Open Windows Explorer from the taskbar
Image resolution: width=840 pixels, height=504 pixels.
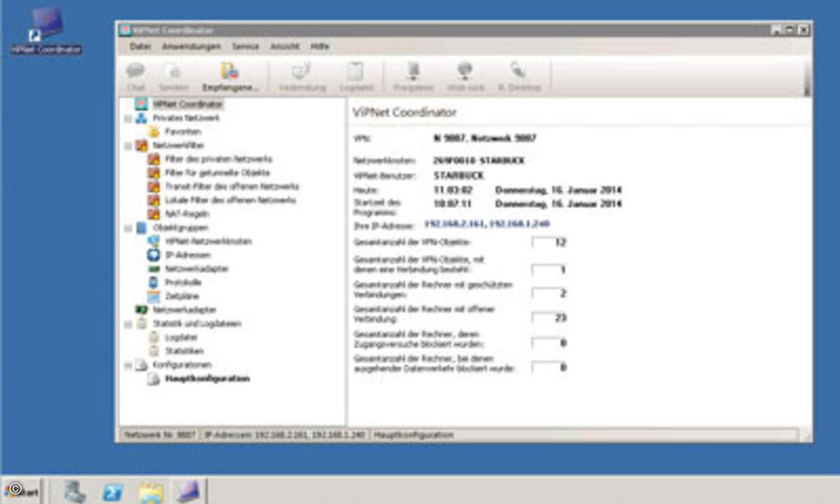pos(150,491)
